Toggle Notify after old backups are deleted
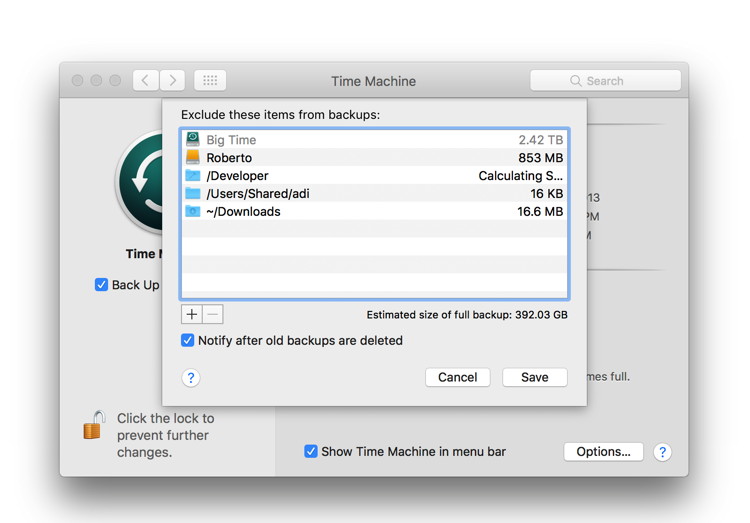The image size is (750, 523). 188,340
